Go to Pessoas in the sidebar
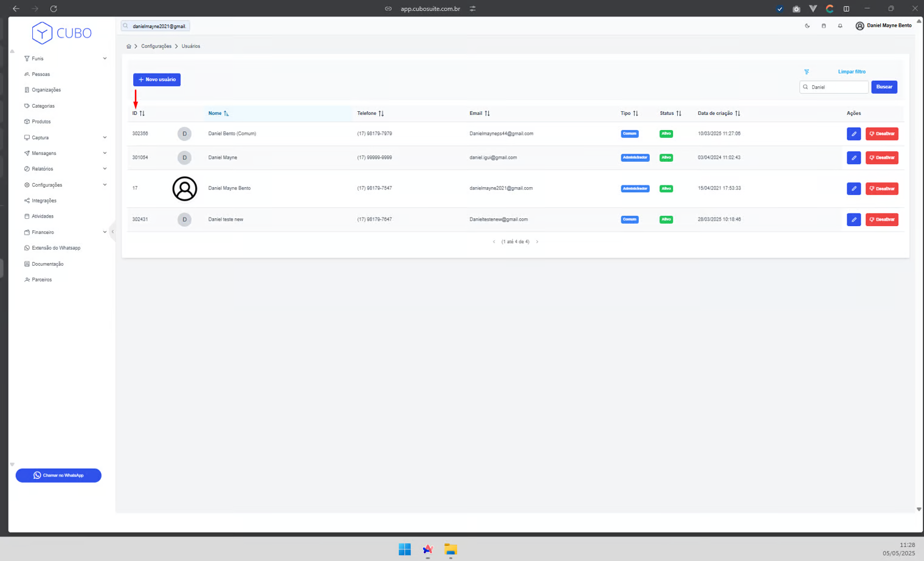Screen dimensions: 924x561 point(41,74)
